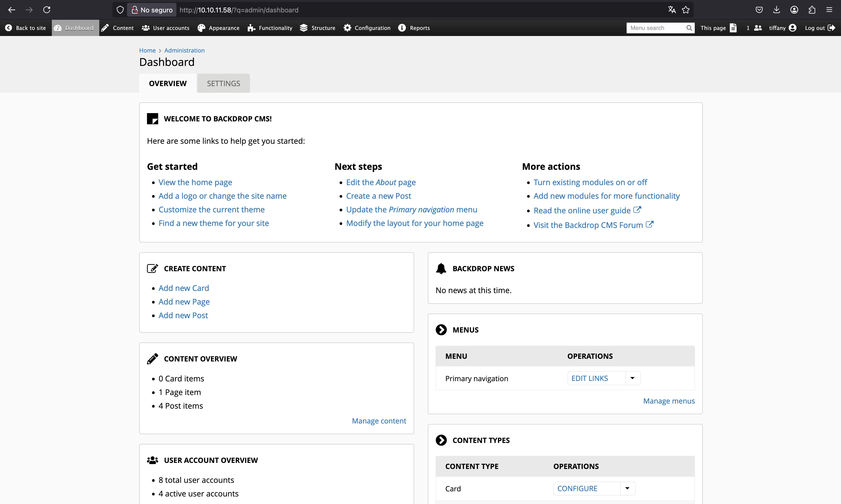The width and height of the screenshot is (841, 504).
Task: Open the Firefox account icon
Action: [794, 10]
